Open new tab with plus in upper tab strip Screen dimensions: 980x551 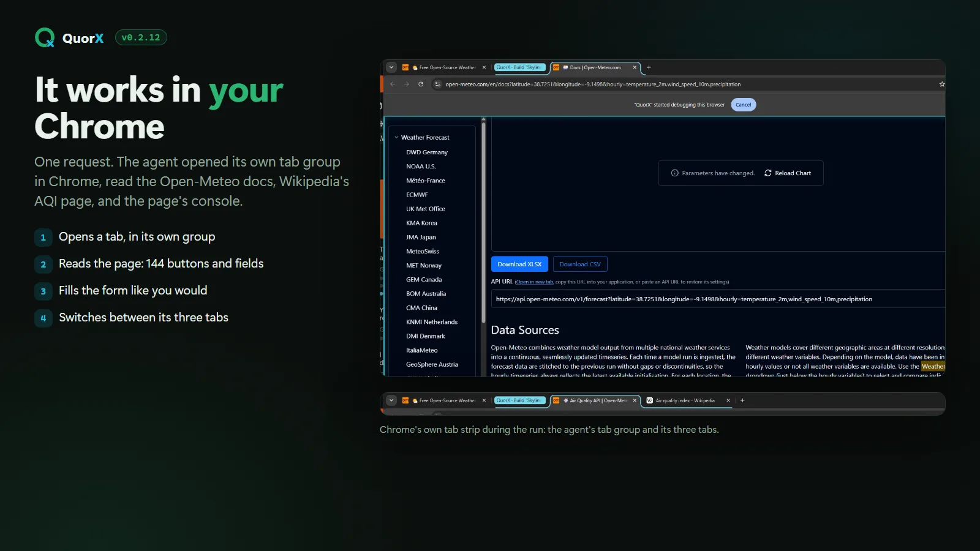(649, 67)
